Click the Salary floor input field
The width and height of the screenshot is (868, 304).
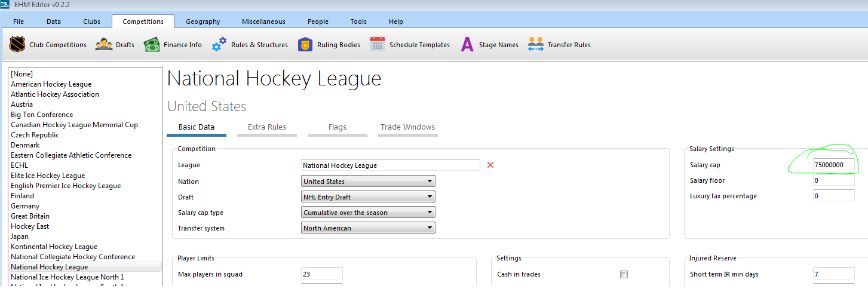point(833,180)
